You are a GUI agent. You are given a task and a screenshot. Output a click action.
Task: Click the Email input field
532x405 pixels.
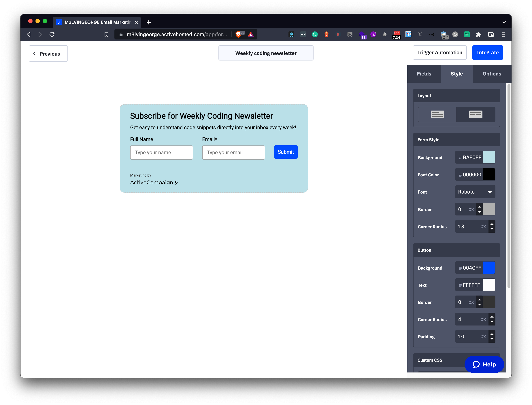pyautogui.click(x=233, y=152)
